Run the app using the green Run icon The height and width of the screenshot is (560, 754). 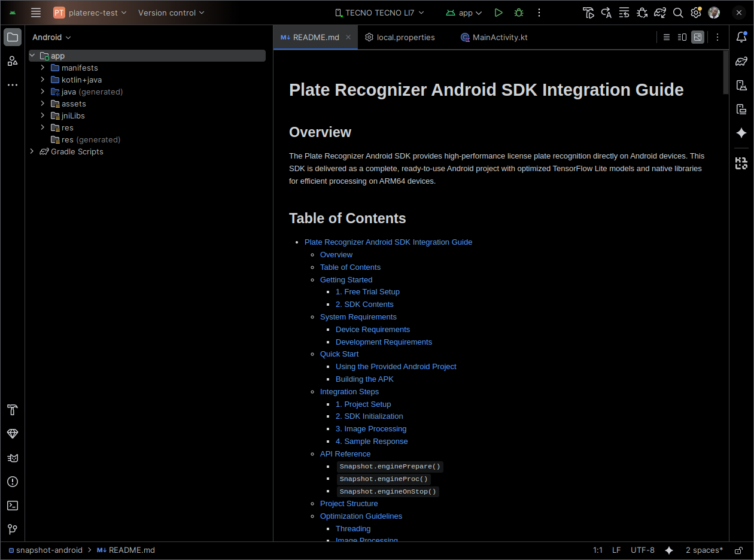point(498,13)
